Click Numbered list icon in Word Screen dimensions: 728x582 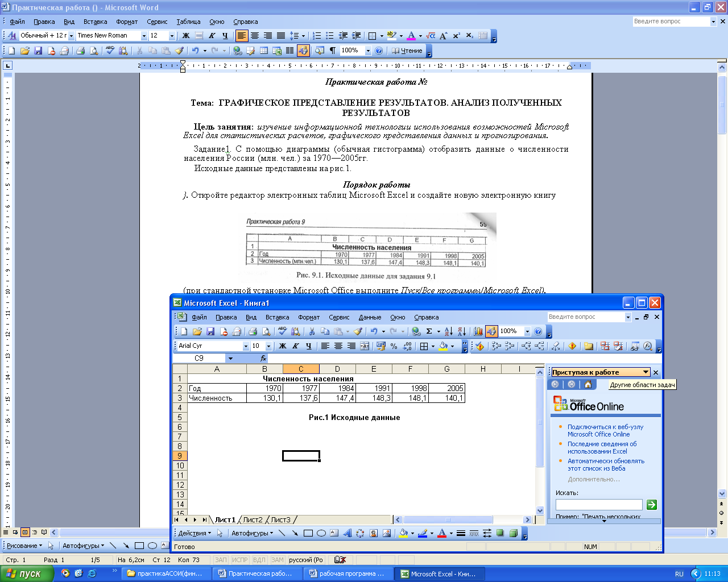pyautogui.click(x=317, y=35)
